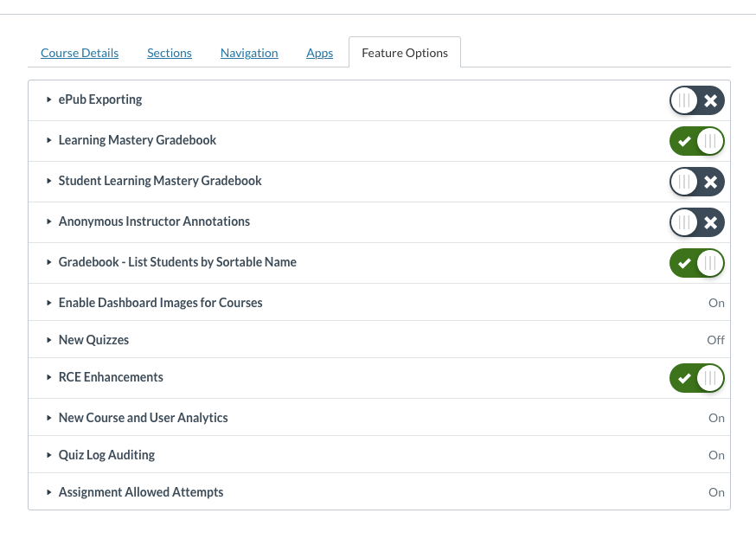Turn on ePub Exporting toggle

point(696,100)
